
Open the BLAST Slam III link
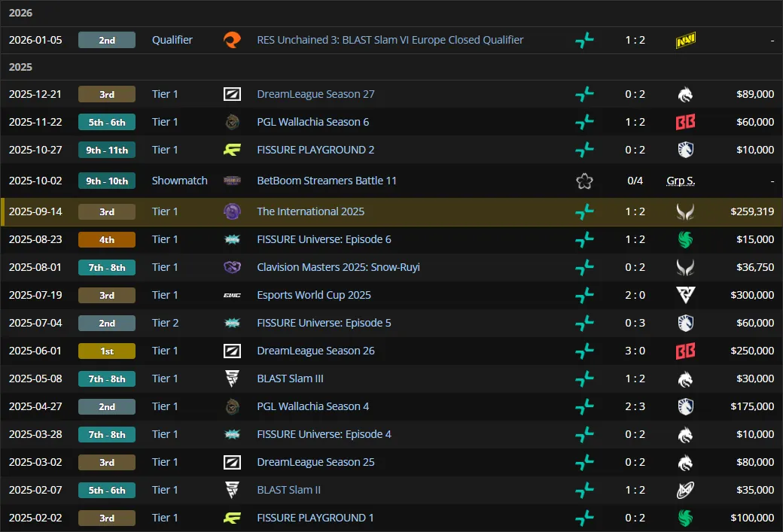[290, 378]
